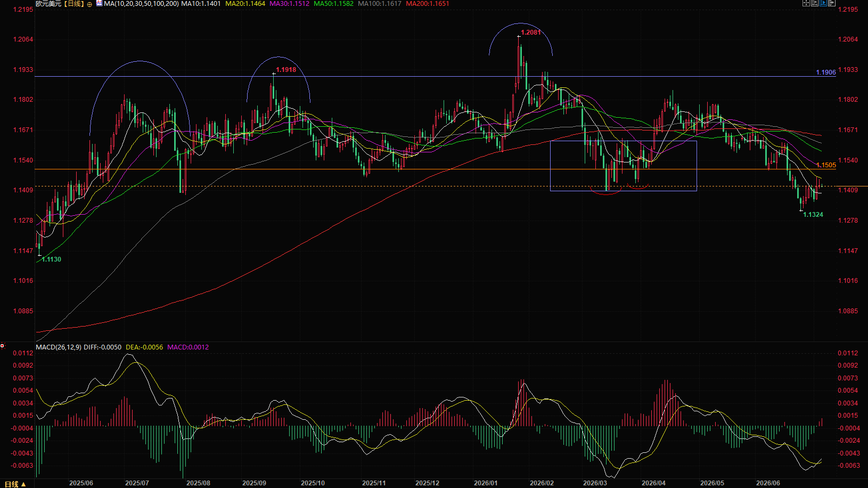This screenshot has width=868, height=488.
Task: Click the shrink-to-start axis icon
Action: pyautogui.click(x=815, y=3)
